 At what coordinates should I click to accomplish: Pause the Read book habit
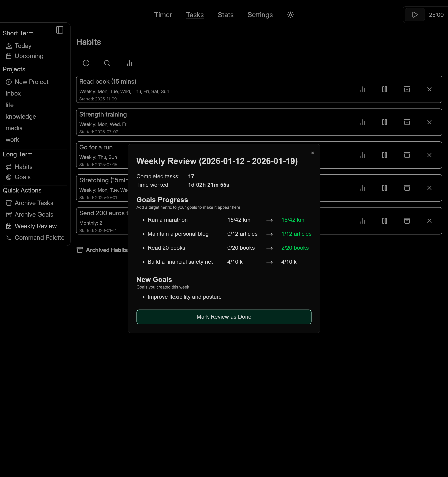384,89
